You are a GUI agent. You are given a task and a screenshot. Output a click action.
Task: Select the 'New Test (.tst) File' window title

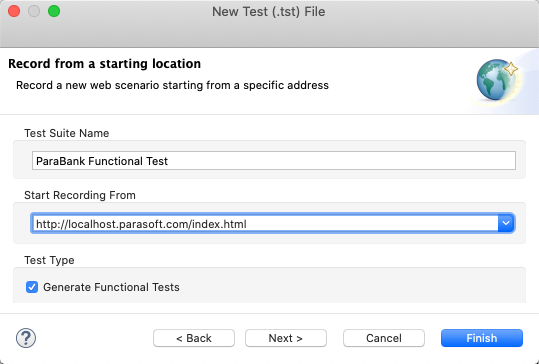point(268,12)
